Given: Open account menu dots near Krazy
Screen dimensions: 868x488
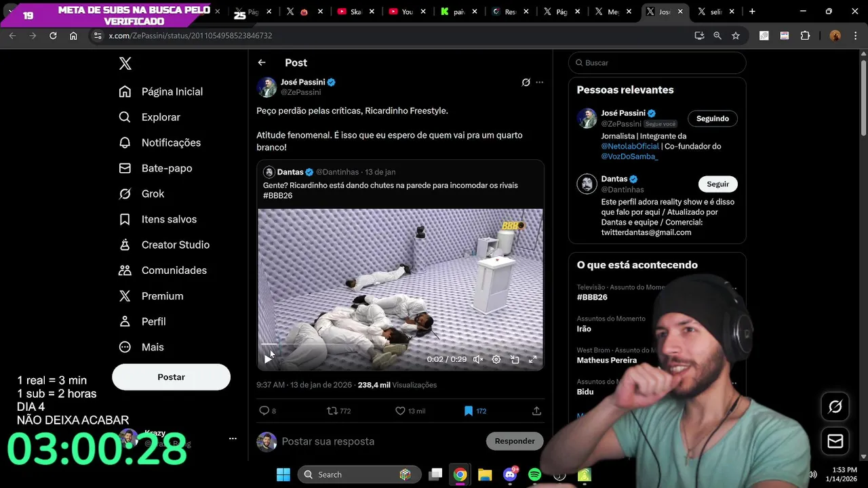Looking at the screenshot, I should tap(233, 439).
